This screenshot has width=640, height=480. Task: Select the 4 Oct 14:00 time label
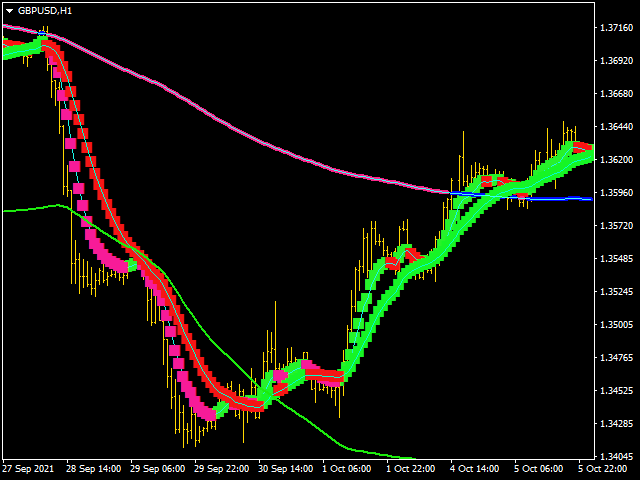(x=475, y=469)
